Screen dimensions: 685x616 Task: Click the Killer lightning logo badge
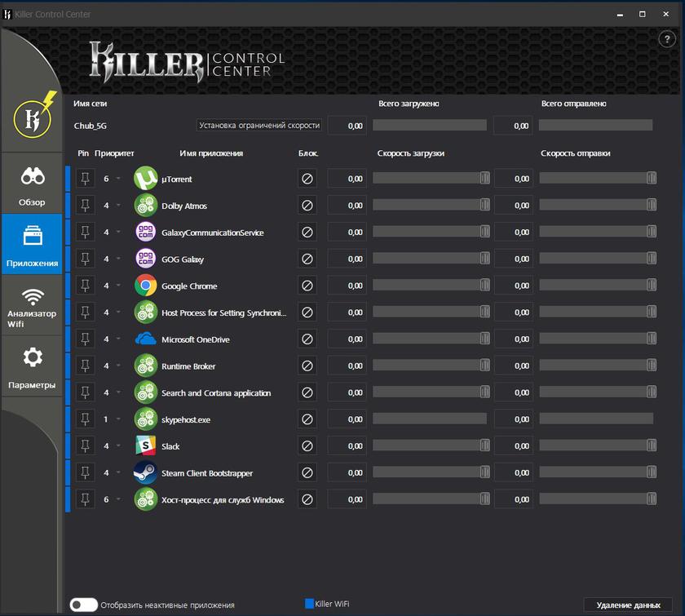click(x=35, y=116)
